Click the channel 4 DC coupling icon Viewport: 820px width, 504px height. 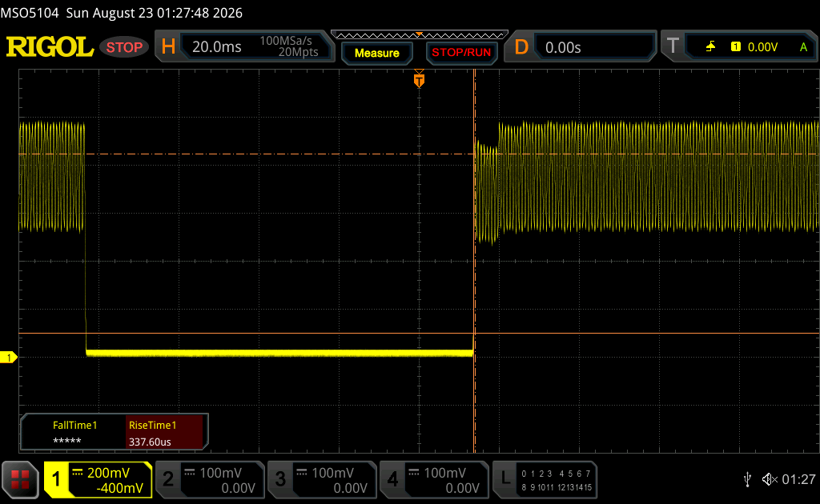pyautogui.click(x=414, y=473)
